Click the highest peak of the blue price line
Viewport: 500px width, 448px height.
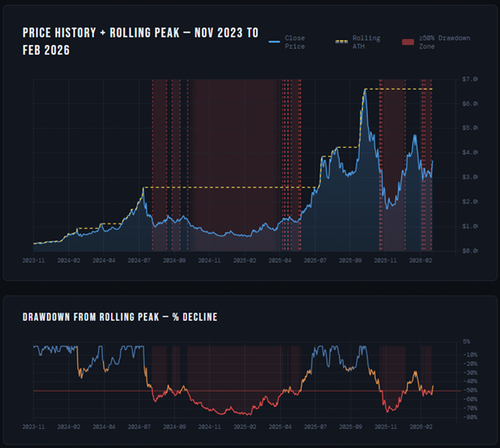pyautogui.click(x=365, y=89)
